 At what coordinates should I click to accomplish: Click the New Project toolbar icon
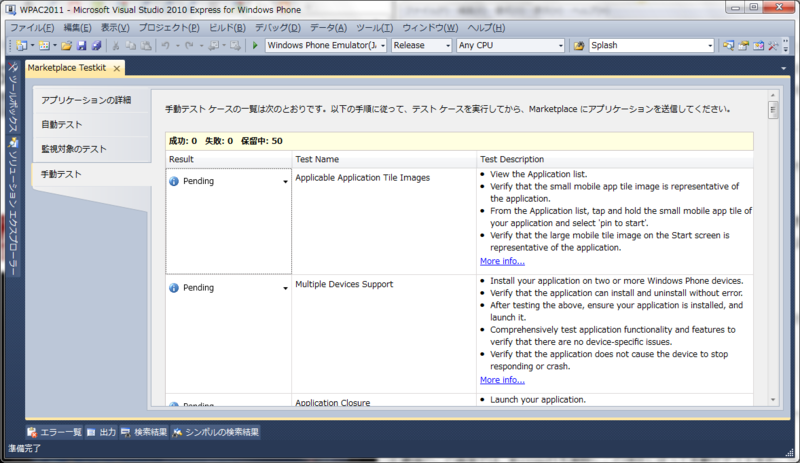[x=21, y=45]
